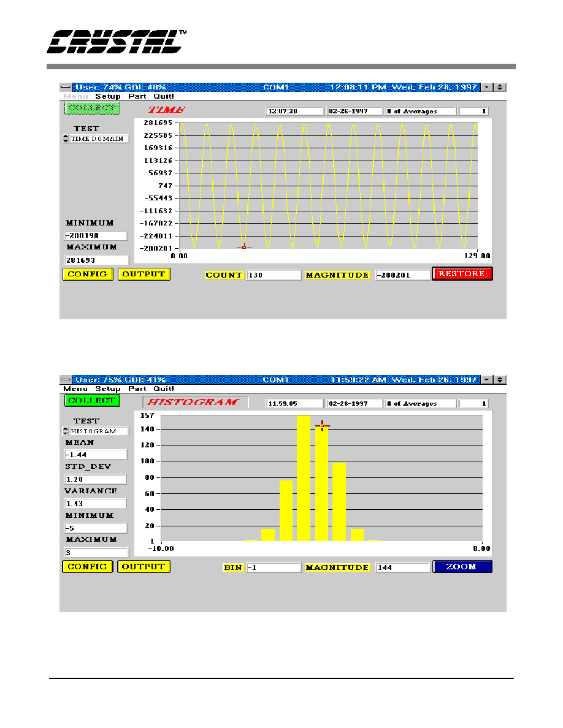Select the histogram MINIMUM field showing -5
Image resolution: width=563 pixels, height=728 pixels.
96,528
